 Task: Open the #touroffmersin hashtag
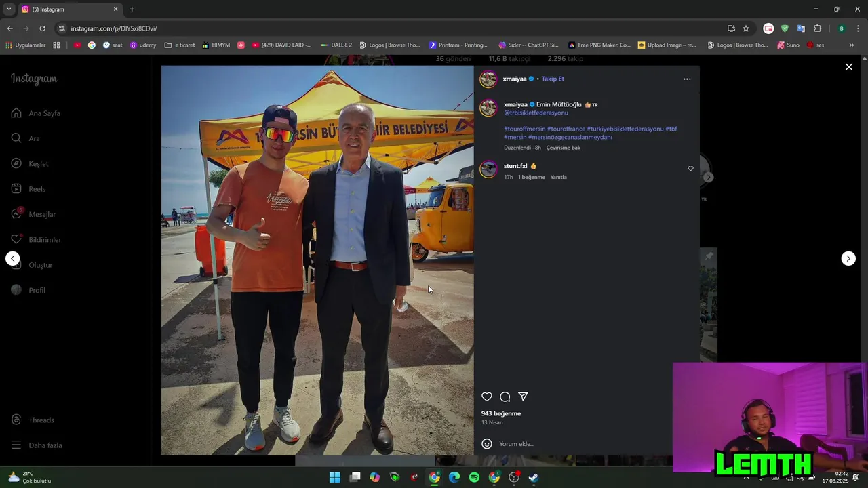click(524, 129)
